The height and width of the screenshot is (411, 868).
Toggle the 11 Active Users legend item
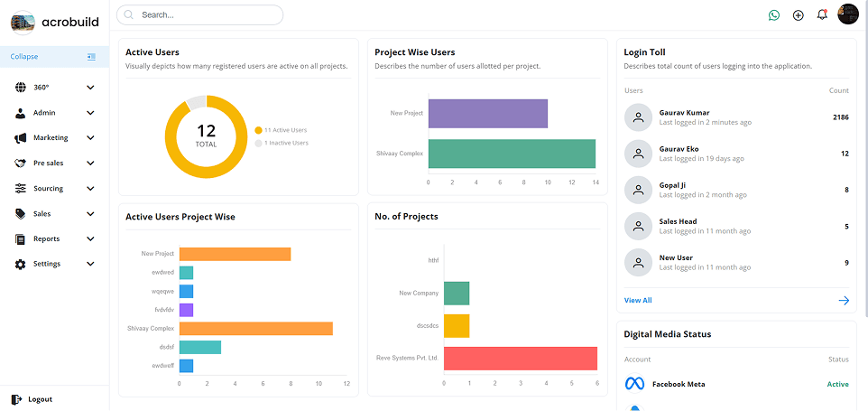(x=284, y=130)
